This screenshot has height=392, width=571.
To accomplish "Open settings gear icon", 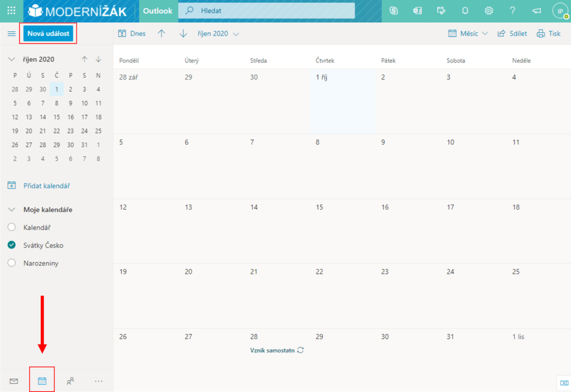I will (x=488, y=11).
